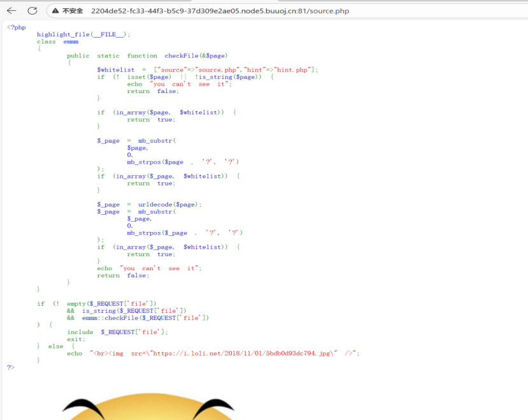Click the last 'return false;' statement
Image resolution: width=528 pixels, height=420 pixels.
coord(123,275)
